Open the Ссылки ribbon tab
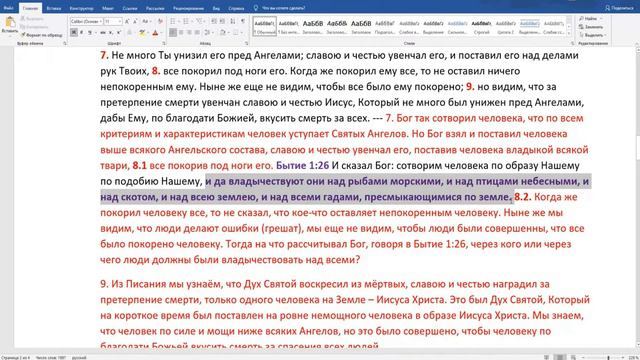Screen dimensions: 640x360 (130, 8)
